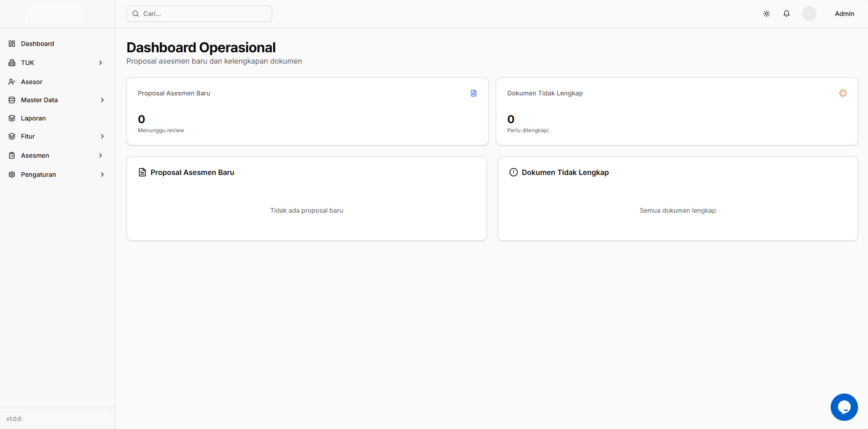Screen dimensions: 868x429
Task: Click the Asesmen clipboard icon
Action: pos(12,155)
